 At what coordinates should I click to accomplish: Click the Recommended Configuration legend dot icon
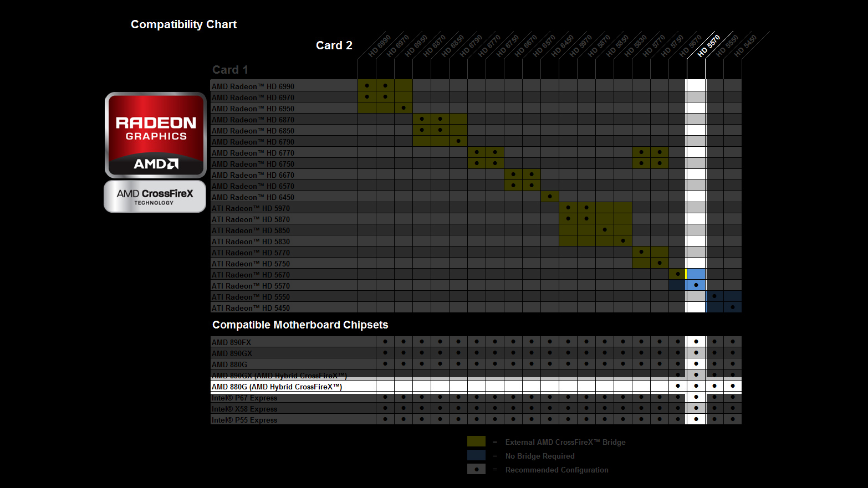point(476,470)
